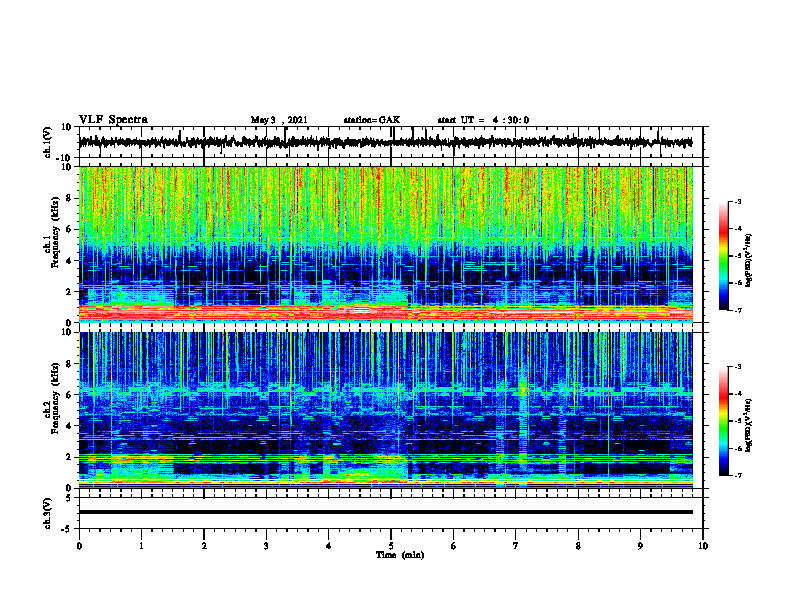Click the rotated log(PSD) label beside the ch.2 color bar

[x=749, y=425]
